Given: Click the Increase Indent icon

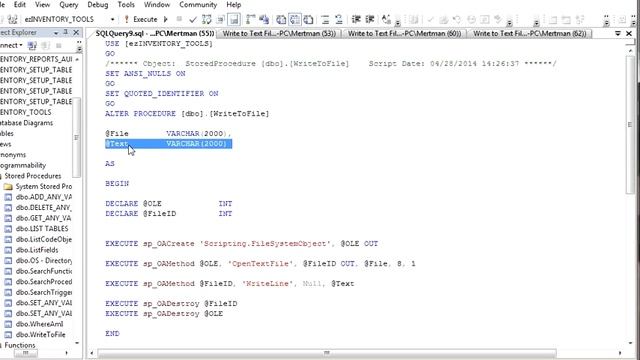Looking at the screenshot, I should coord(370,19).
